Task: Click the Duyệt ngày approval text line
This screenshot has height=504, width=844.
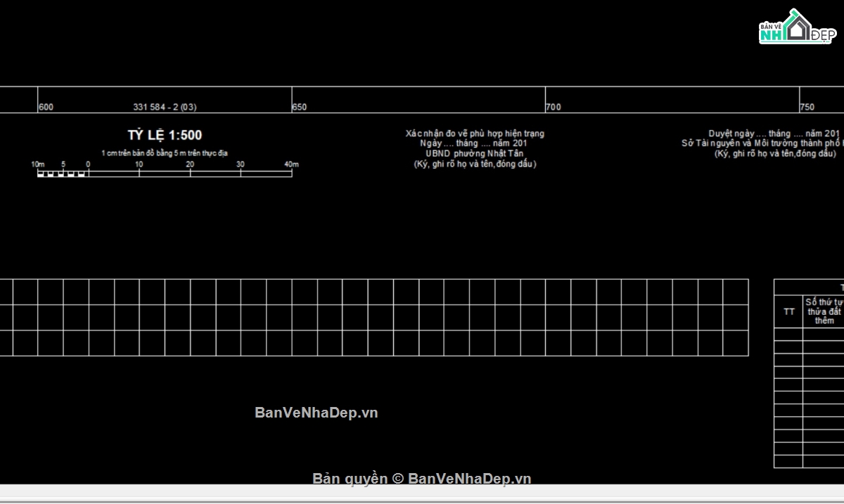Action: (774, 134)
